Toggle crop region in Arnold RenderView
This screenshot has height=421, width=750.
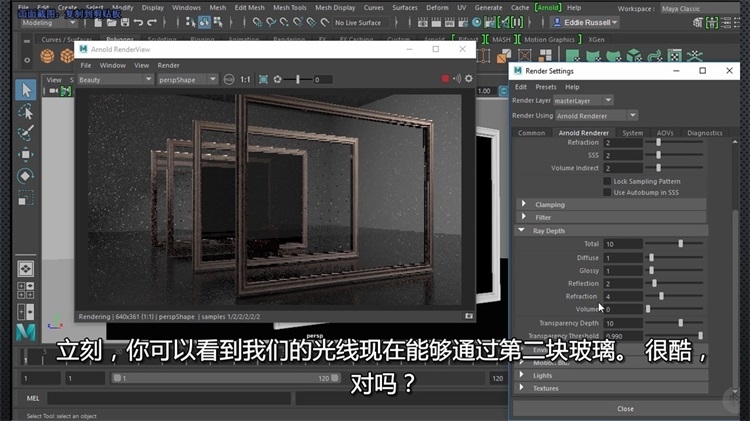[263, 79]
